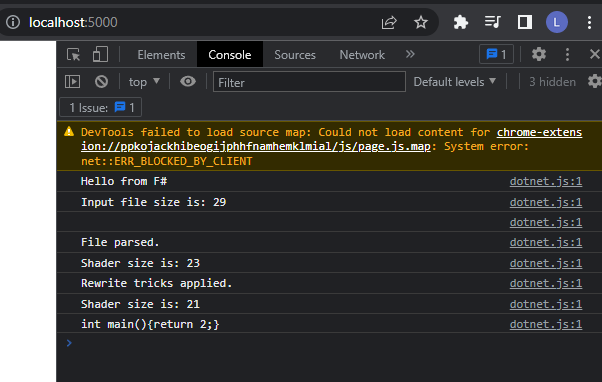
Task: Bookmark this page with the star icon
Action: (x=421, y=22)
